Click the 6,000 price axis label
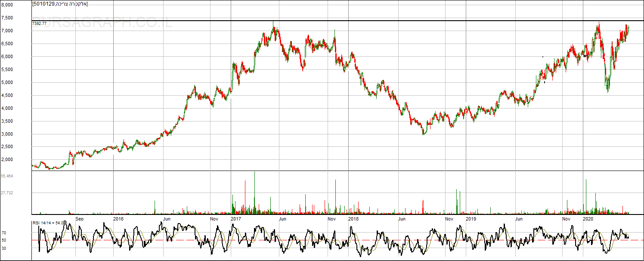 point(6,56)
